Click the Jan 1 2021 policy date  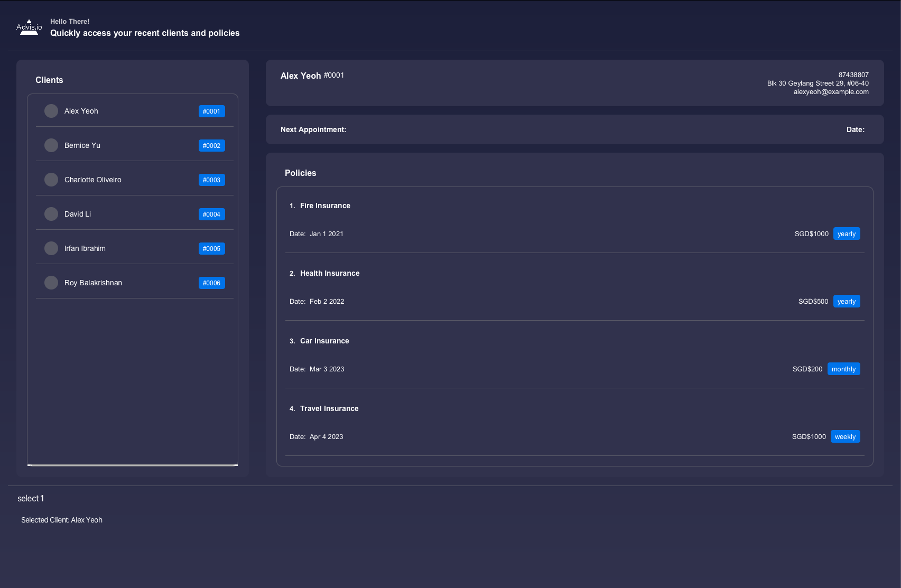point(327,234)
